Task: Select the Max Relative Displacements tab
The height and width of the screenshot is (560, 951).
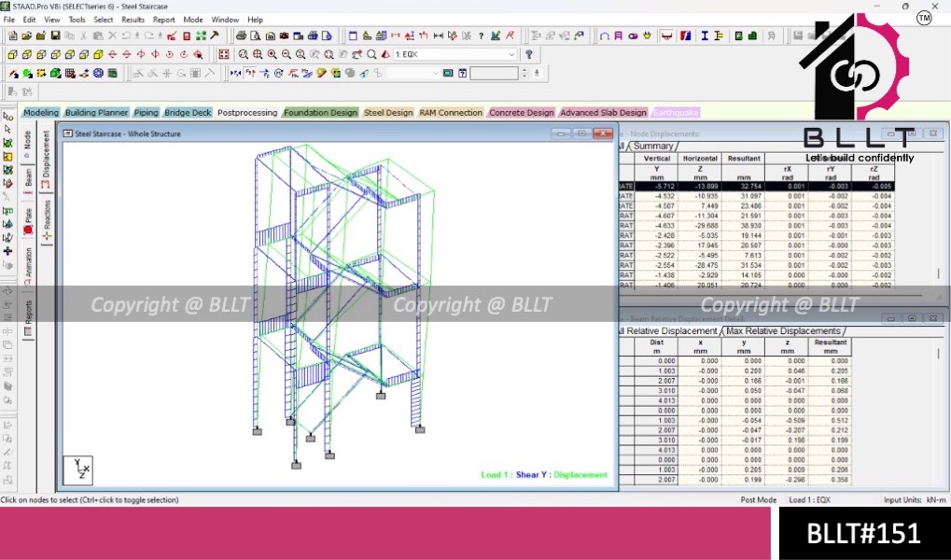Action: click(783, 331)
